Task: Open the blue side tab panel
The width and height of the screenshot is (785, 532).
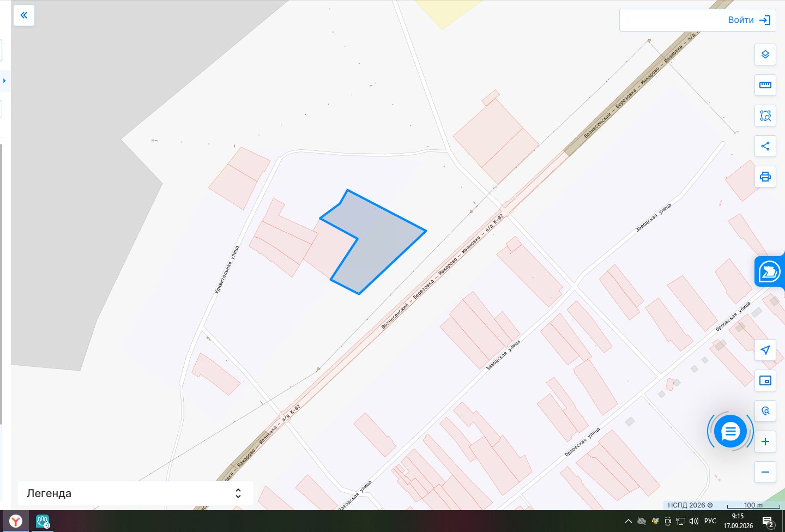Action: tap(770, 271)
